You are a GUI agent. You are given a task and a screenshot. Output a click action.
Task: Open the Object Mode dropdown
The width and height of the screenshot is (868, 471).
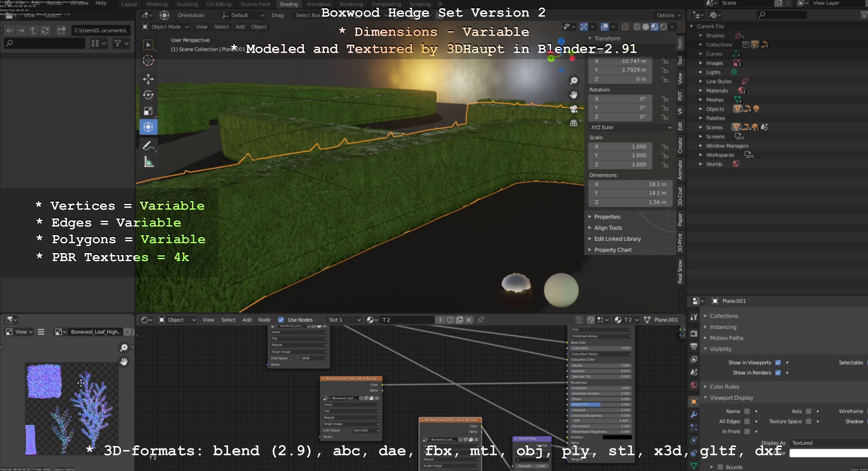tap(165, 27)
